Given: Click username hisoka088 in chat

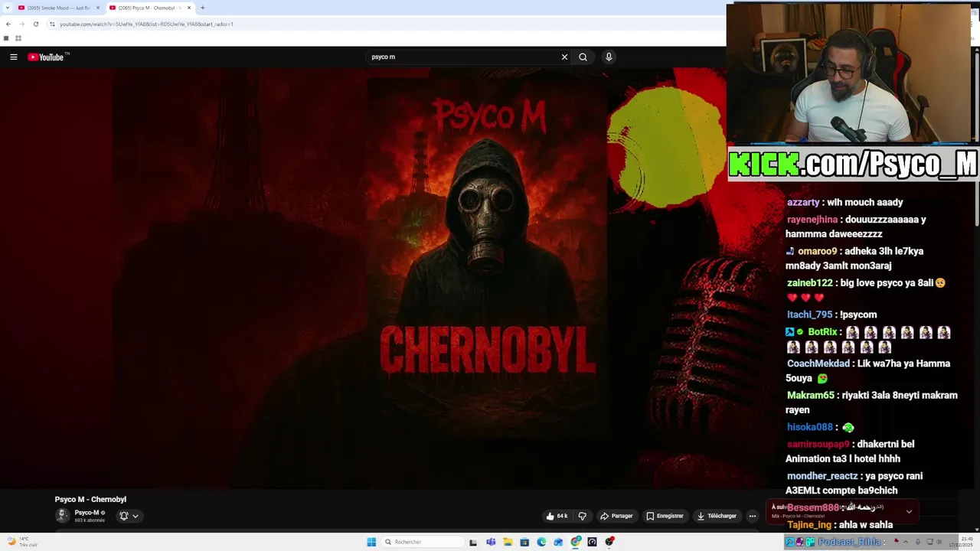Looking at the screenshot, I should coord(809,427).
